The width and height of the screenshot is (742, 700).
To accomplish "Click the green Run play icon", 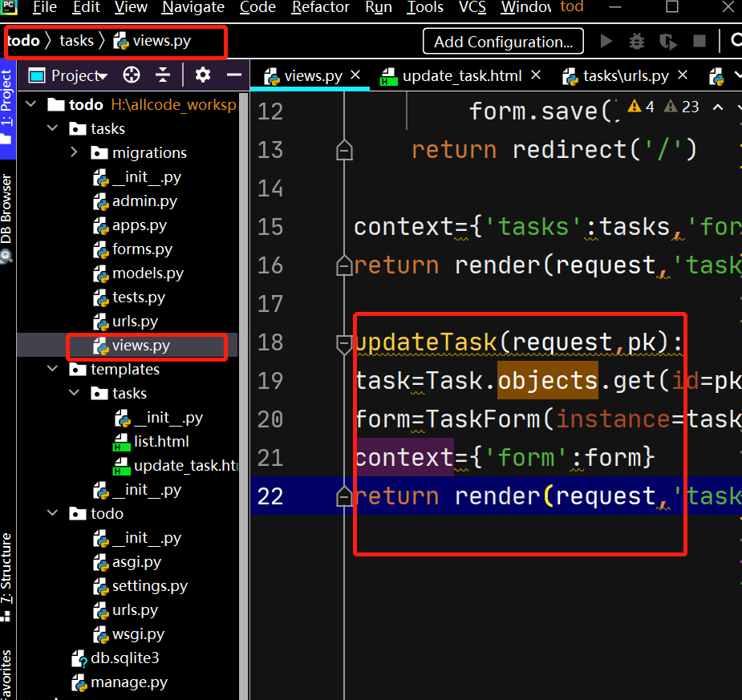I will pyautogui.click(x=606, y=41).
